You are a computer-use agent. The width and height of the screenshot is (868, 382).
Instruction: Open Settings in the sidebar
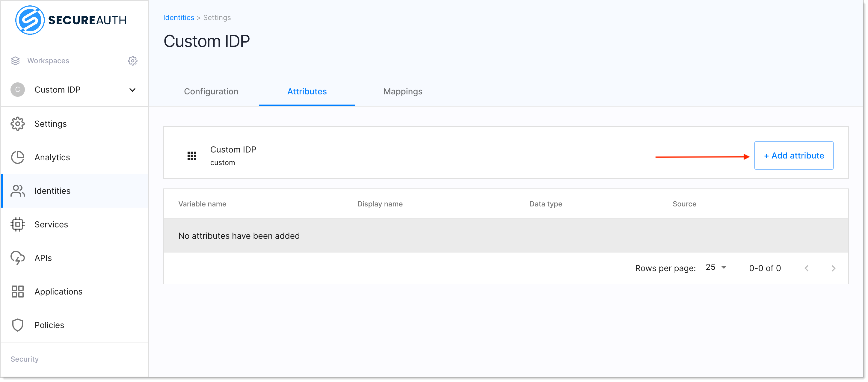[x=75, y=124]
